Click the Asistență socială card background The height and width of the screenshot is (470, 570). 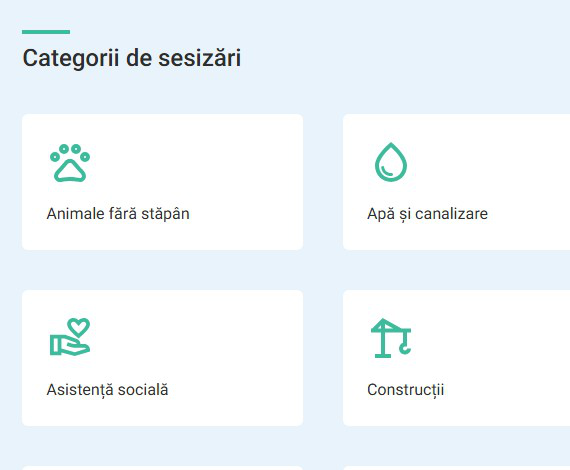pyautogui.click(x=162, y=358)
